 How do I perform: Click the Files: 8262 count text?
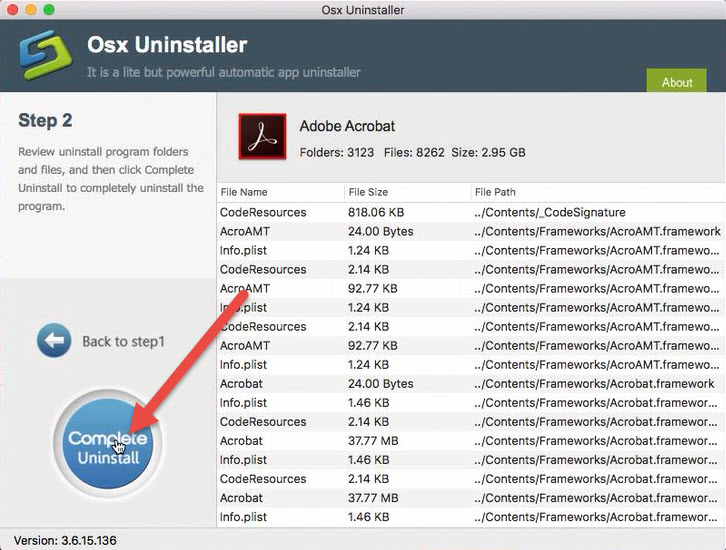[414, 152]
